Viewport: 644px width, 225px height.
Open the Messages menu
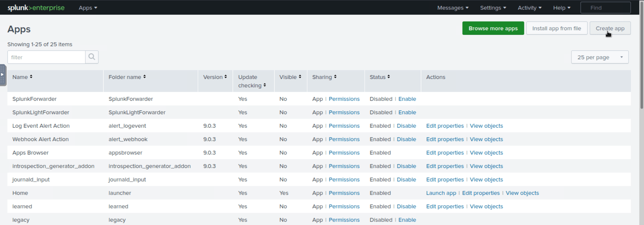pyautogui.click(x=453, y=8)
